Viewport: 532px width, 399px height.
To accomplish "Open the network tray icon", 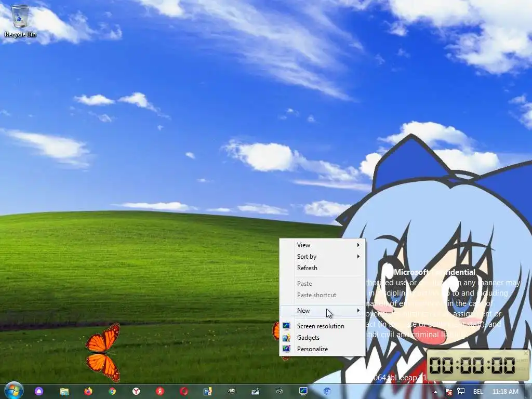I will (x=460, y=392).
